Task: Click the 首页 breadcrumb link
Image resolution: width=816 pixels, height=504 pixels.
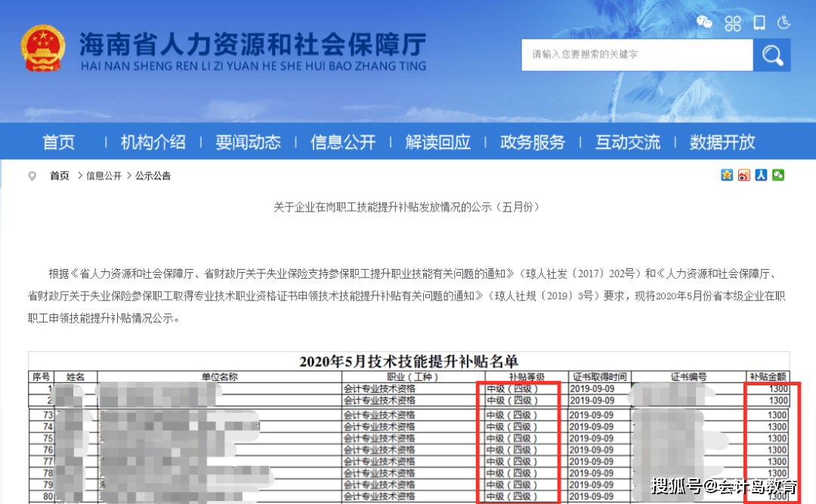Action: point(60,176)
